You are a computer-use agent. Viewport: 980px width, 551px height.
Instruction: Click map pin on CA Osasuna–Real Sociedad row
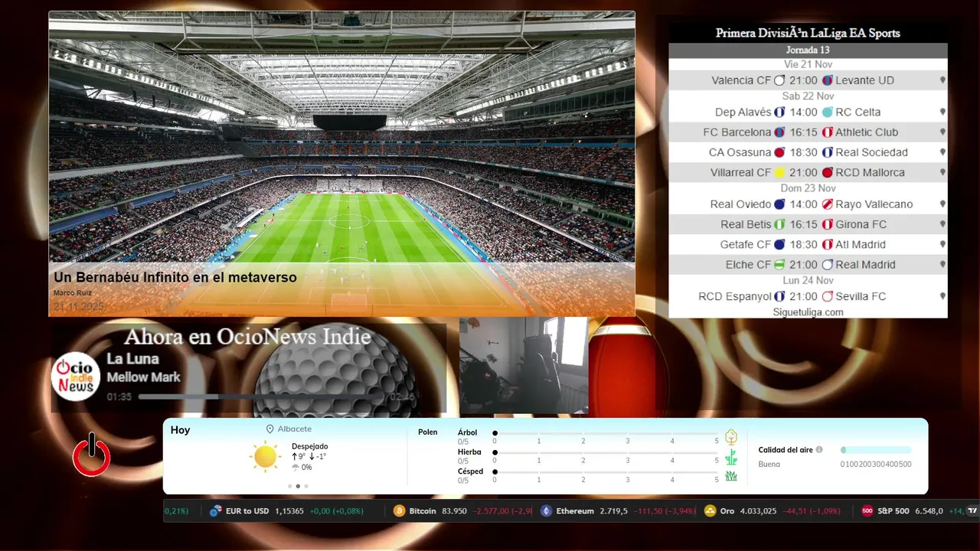point(942,152)
